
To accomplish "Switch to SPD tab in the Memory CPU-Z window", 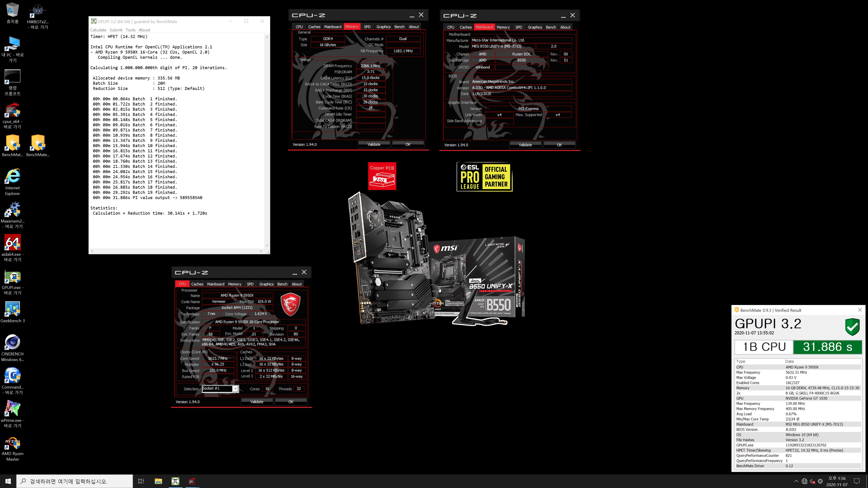I will 367,27.
